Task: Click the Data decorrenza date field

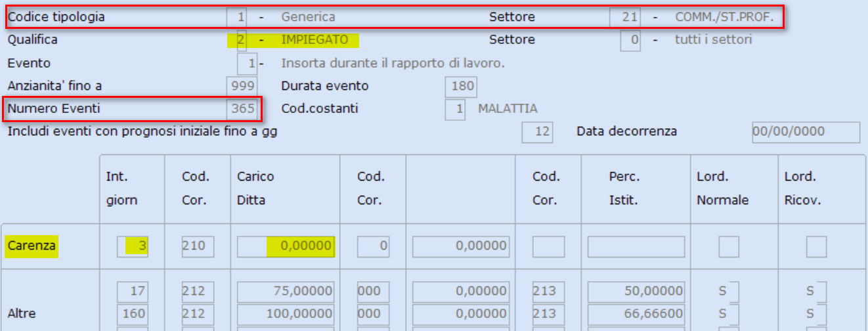Action: click(x=806, y=132)
